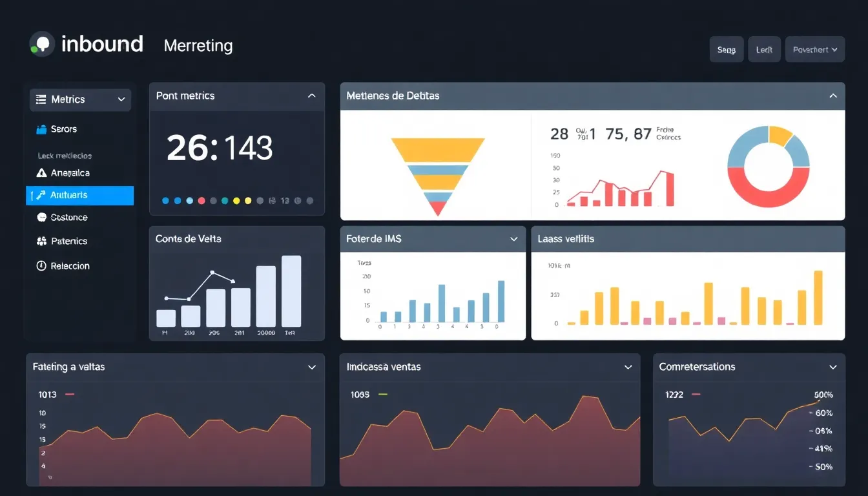Image resolution: width=868 pixels, height=496 pixels.
Task: Click the Releccion clock icon
Action: [41, 265]
